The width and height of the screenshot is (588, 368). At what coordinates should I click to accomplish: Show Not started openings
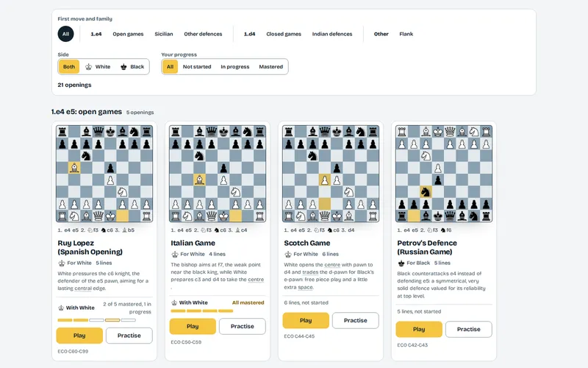(x=197, y=66)
